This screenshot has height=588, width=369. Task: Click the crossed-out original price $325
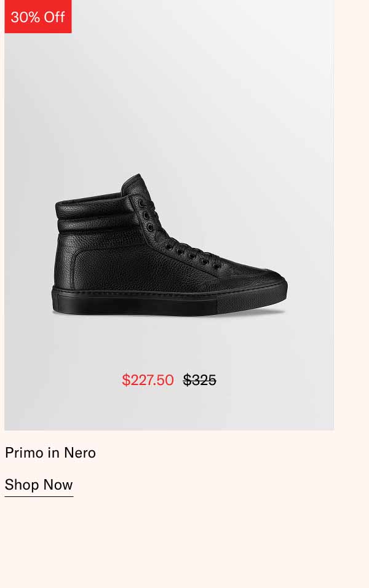click(199, 380)
